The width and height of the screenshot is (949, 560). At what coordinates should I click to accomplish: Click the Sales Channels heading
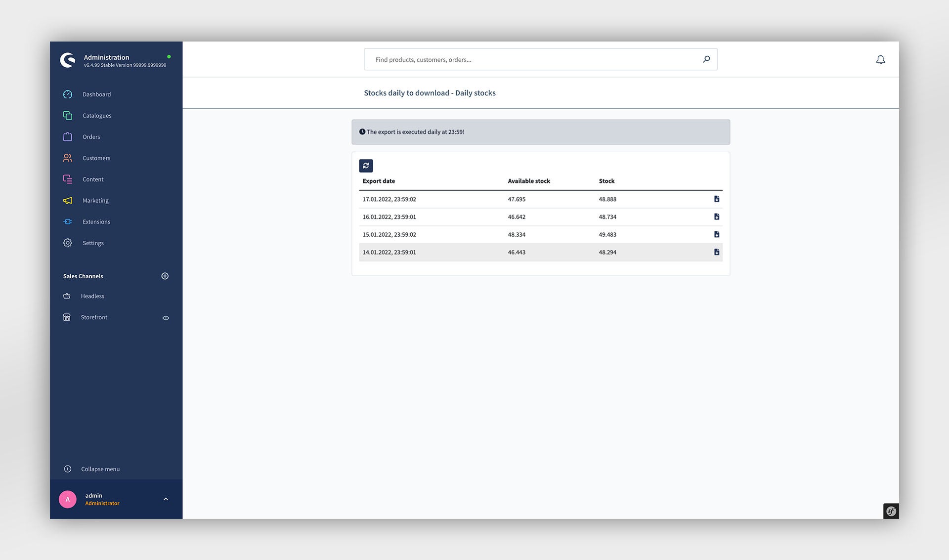tap(83, 276)
